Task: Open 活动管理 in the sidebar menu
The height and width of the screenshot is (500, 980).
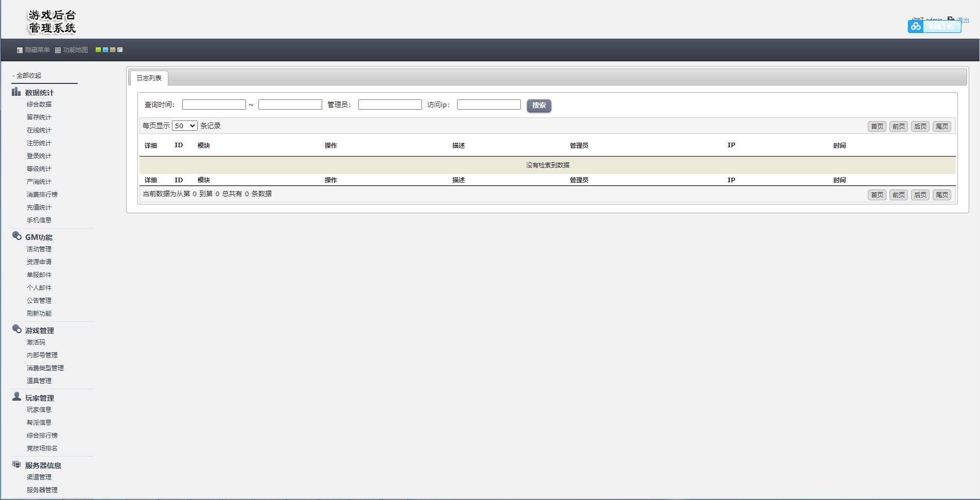Action: point(39,249)
